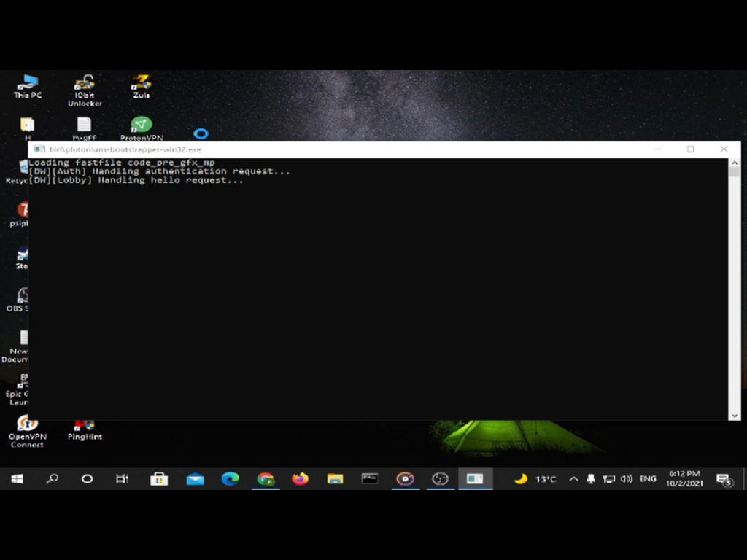
Task: Open Microsoft Store from the taskbar
Action: pyautogui.click(x=159, y=479)
